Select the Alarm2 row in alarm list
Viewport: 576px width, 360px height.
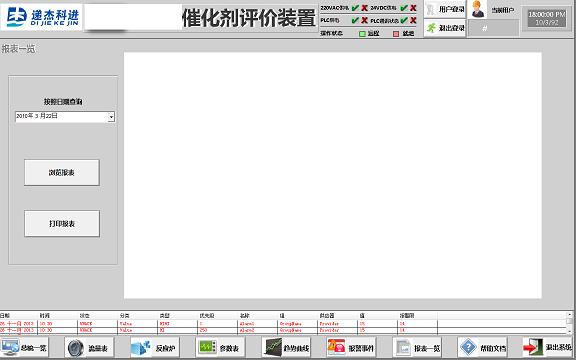point(283,330)
